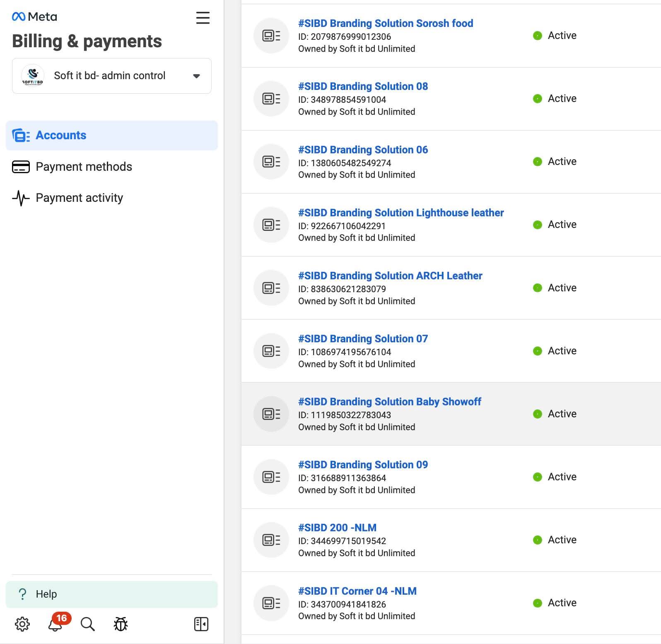661x644 pixels.
Task: Click ad account icon for Lighthouse leather
Action: pyautogui.click(x=271, y=225)
